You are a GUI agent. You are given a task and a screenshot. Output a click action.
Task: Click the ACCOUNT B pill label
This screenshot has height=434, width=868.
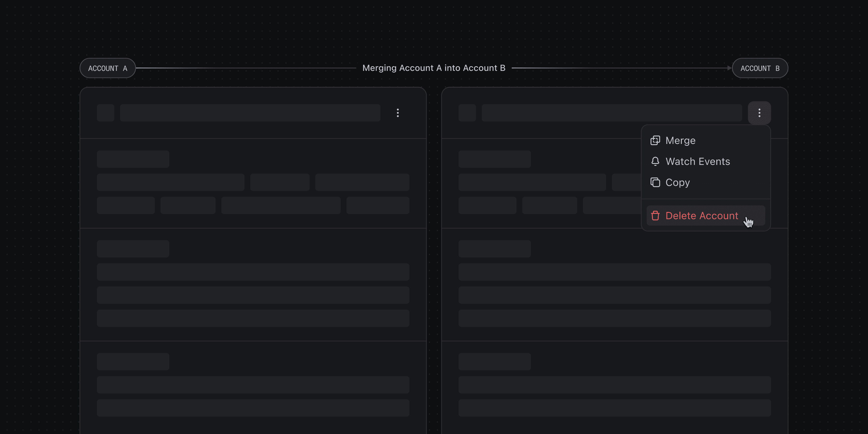click(760, 68)
